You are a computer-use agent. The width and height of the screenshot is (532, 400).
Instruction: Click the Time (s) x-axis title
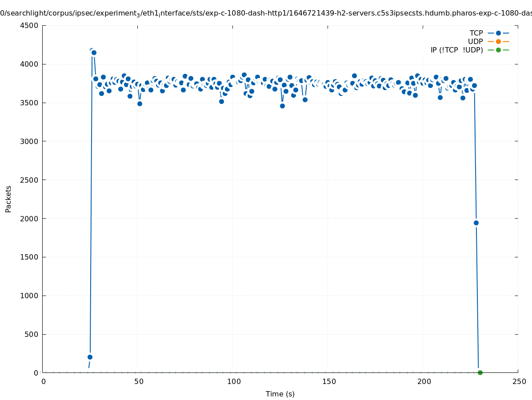point(280,394)
